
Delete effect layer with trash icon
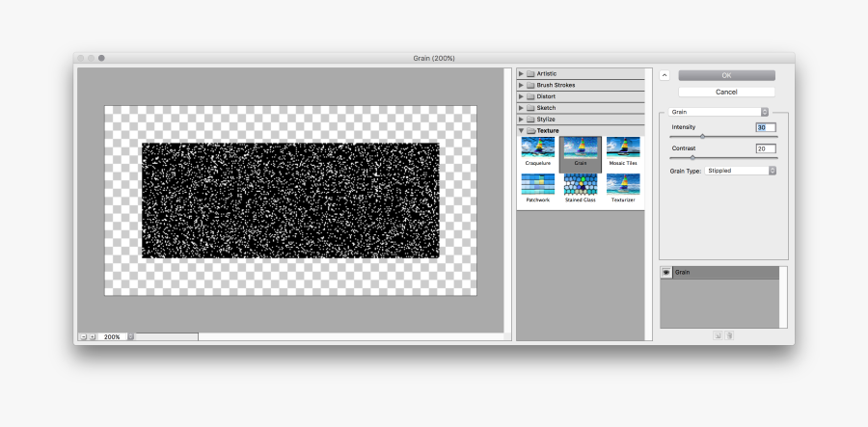[x=729, y=335]
